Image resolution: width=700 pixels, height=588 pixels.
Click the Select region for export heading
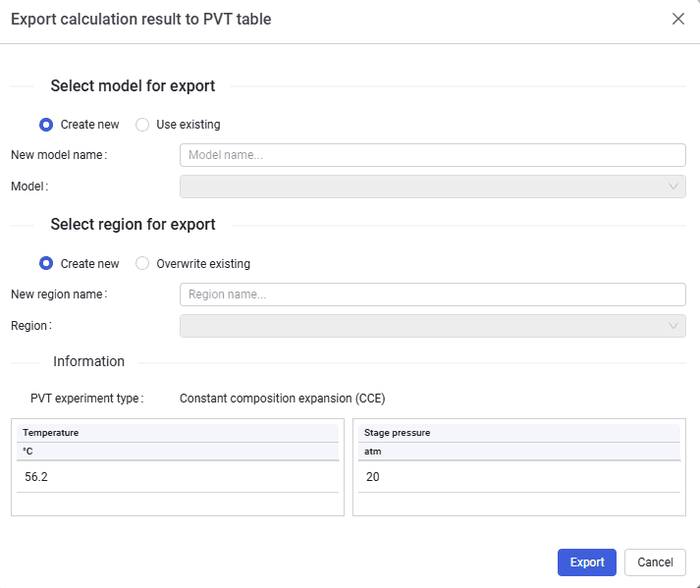point(133,224)
